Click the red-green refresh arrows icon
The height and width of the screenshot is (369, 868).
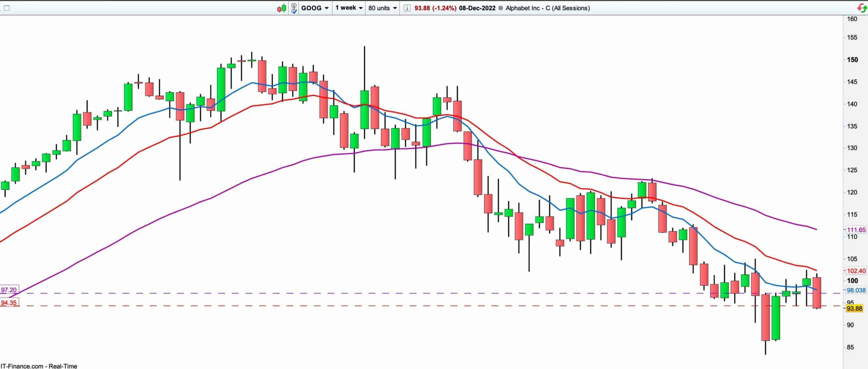click(862, 8)
